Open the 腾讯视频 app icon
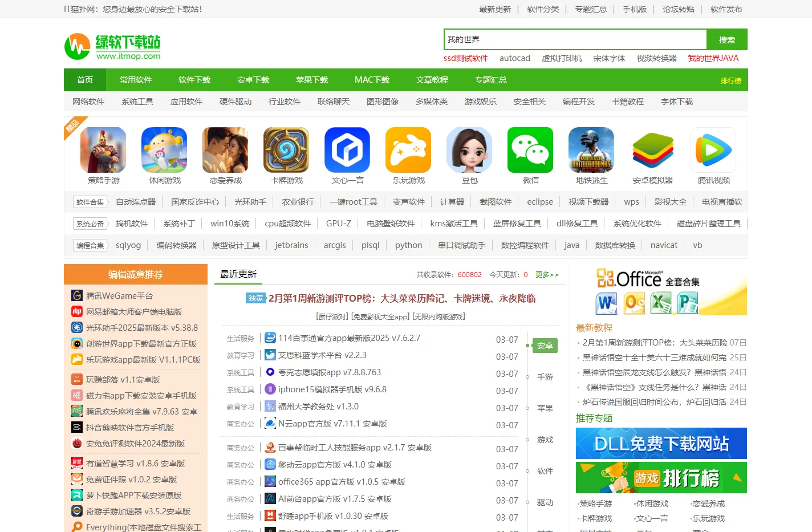Viewport: 812px width, 532px height. point(713,150)
